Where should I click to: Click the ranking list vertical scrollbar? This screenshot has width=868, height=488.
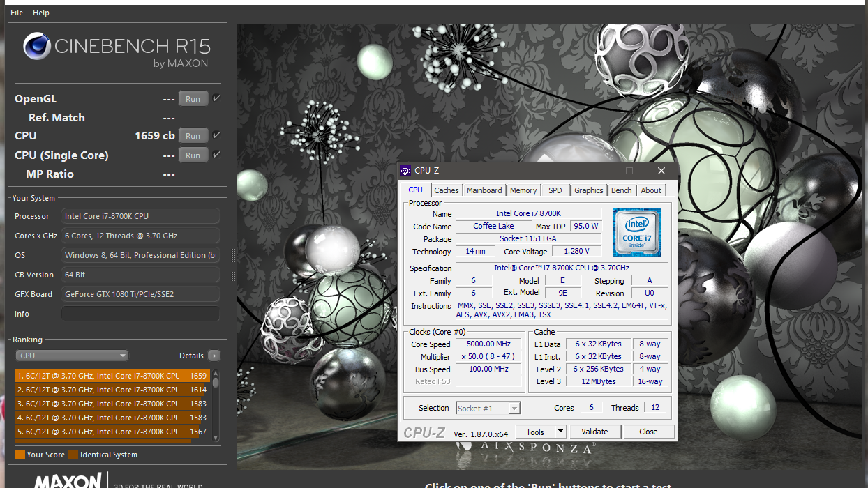216,405
